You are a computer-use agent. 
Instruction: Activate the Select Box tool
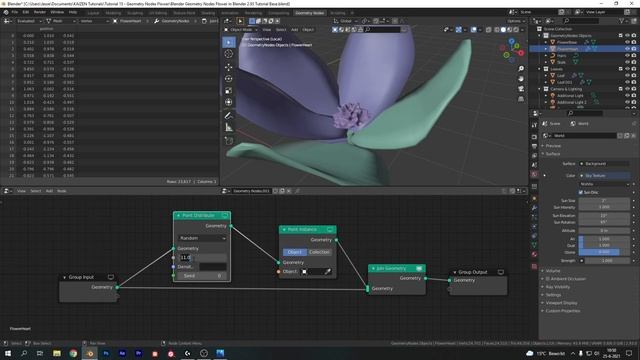[x=229, y=42]
